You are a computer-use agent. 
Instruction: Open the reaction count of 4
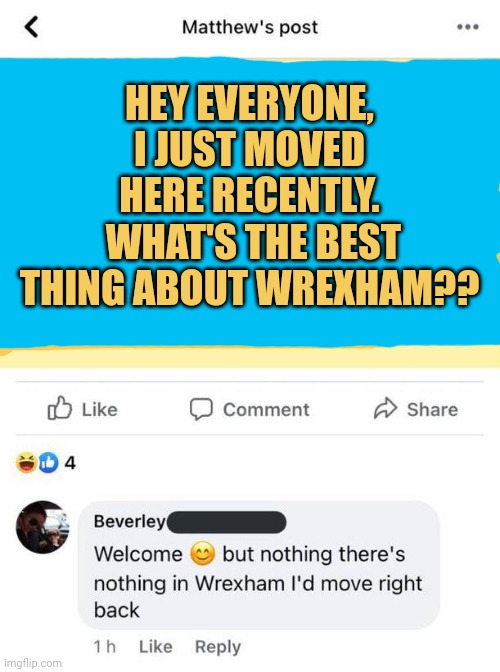(70, 463)
